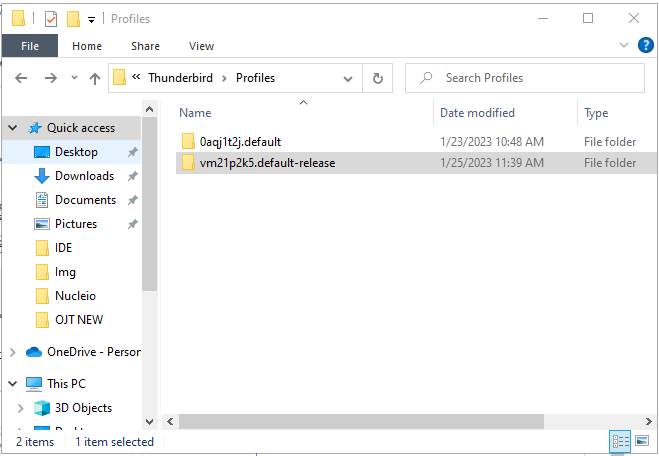Image resolution: width=659 pixels, height=456 pixels.
Task: Collapse the This PC tree node
Action: click(x=13, y=383)
